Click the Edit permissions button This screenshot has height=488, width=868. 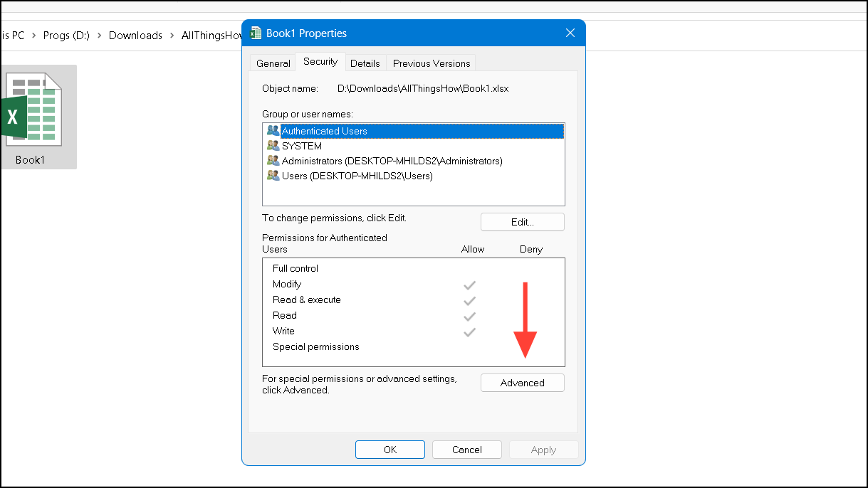click(x=522, y=221)
